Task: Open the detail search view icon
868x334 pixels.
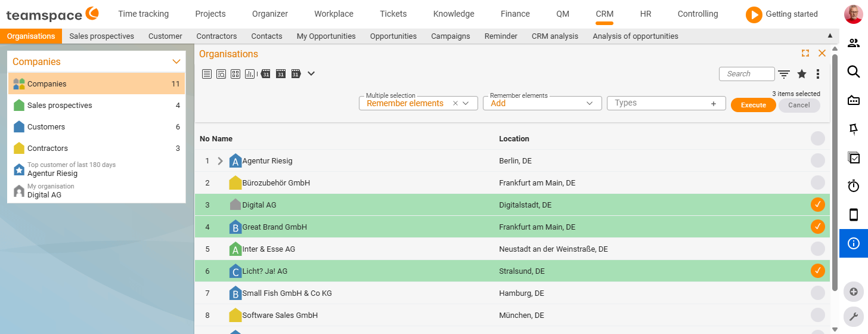Action: click(221, 74)
